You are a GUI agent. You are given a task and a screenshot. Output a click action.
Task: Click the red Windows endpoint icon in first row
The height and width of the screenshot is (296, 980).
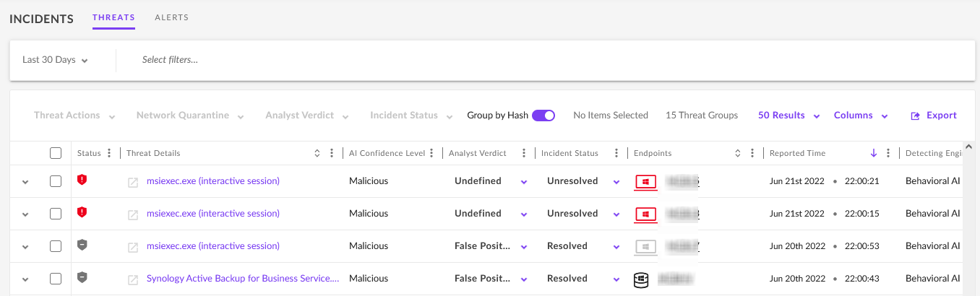tap(645, 182)
